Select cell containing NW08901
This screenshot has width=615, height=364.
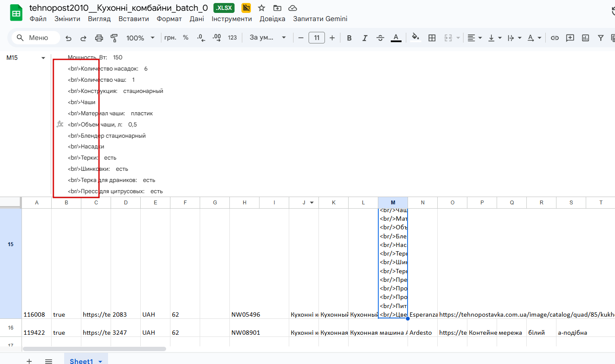coord(244,328)
